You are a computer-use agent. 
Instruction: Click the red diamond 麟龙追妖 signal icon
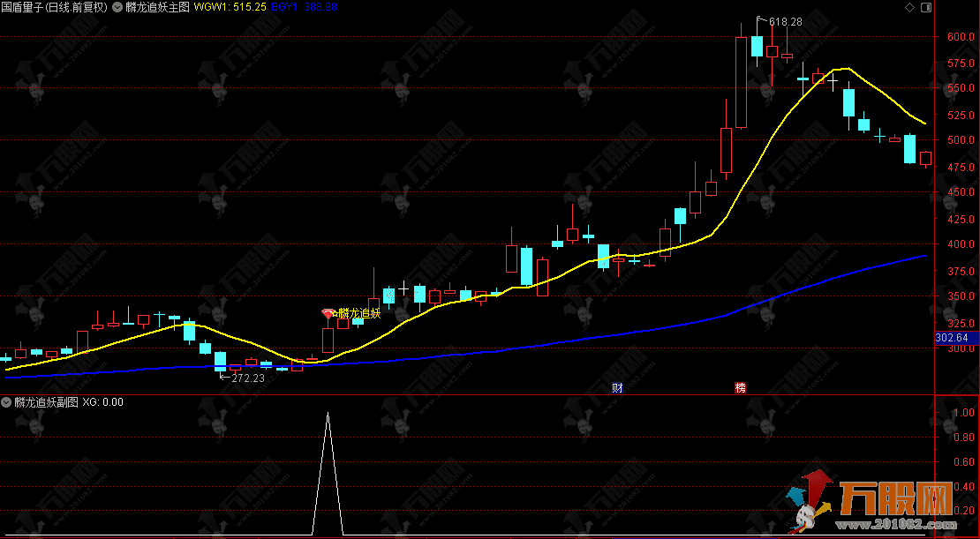coord(328,313)
